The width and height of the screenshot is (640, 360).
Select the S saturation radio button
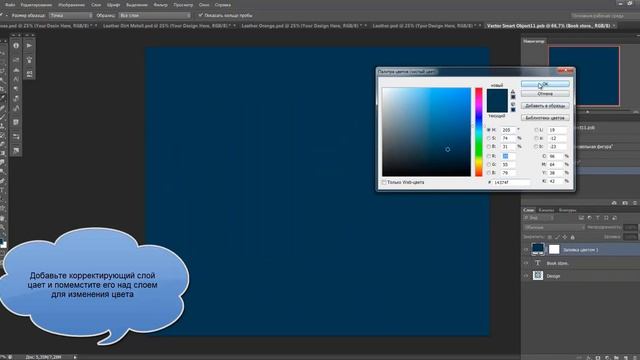tap(489, 138)
